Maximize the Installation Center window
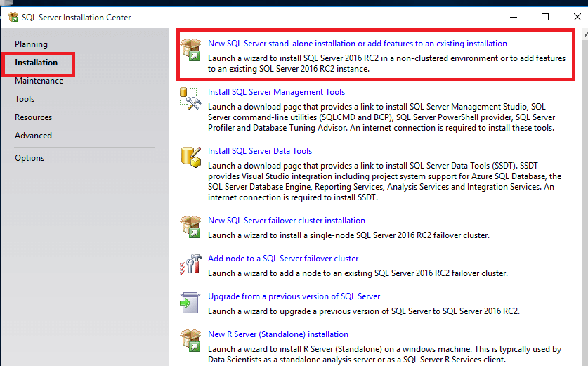588x366 pixels. (545, 18)
